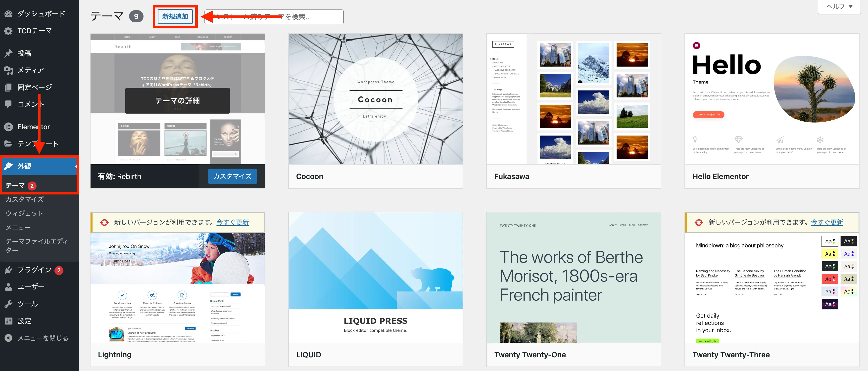Click the installed themes search field
Viewport: 868px width, 371px height.
[274, 17]
